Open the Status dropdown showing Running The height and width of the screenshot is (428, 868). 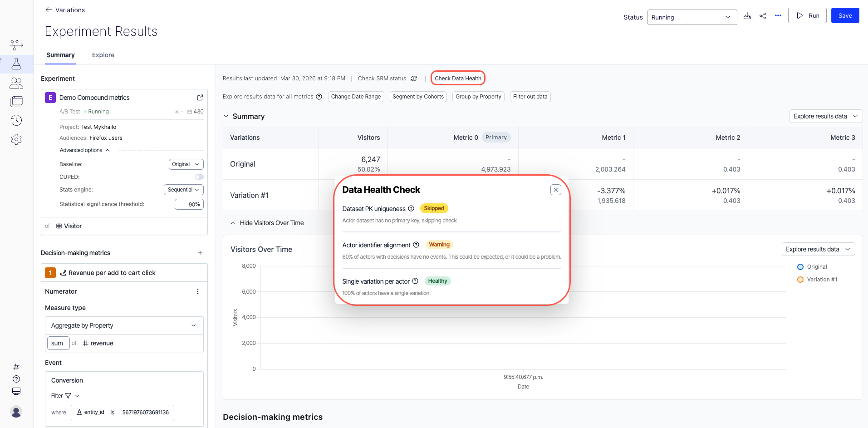tap(691, 17)
